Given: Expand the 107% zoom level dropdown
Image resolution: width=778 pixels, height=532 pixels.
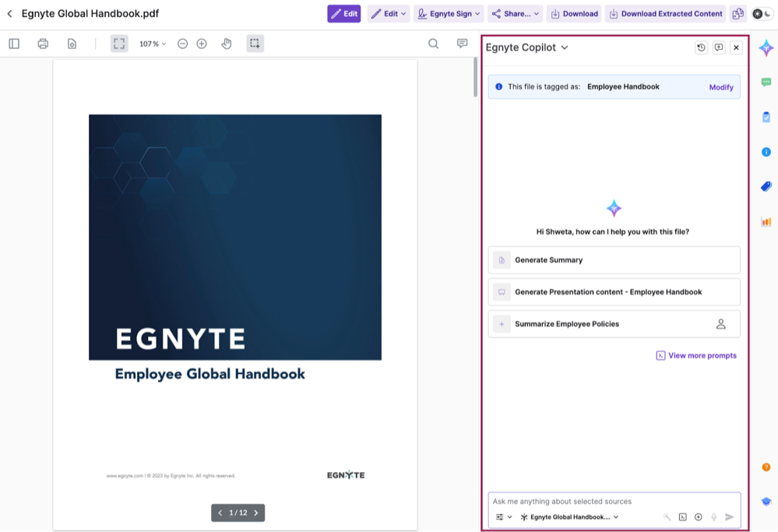Looking at the screenshot, I should (153, 44).
